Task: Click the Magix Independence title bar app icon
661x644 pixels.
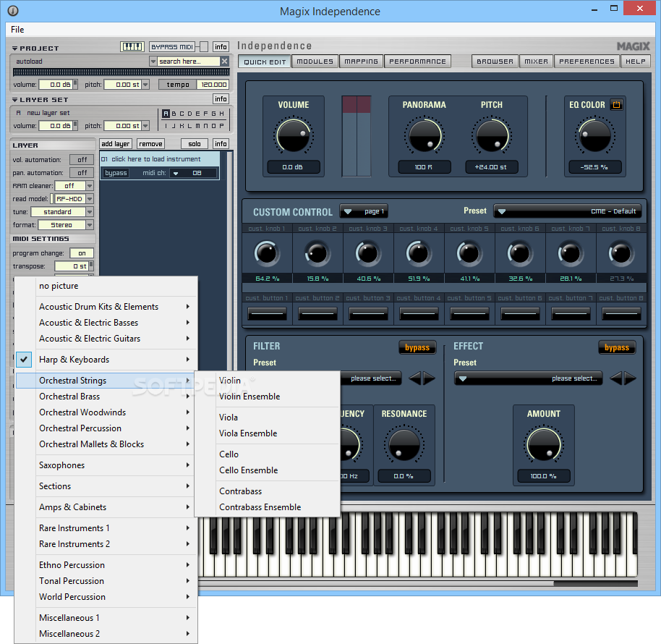Action: 13,11
